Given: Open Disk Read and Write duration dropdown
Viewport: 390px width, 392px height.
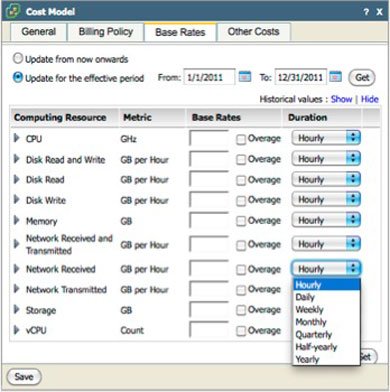Looking at the screenshot, I should point(326,159).
